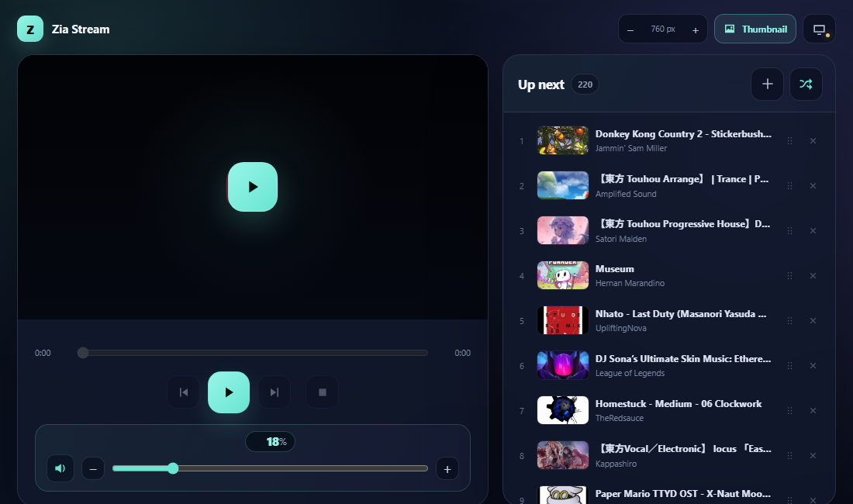The height and width of the screenshot is (504, 853).
Task: Select Touhou Arrange Trance track title
Action: 683,179
